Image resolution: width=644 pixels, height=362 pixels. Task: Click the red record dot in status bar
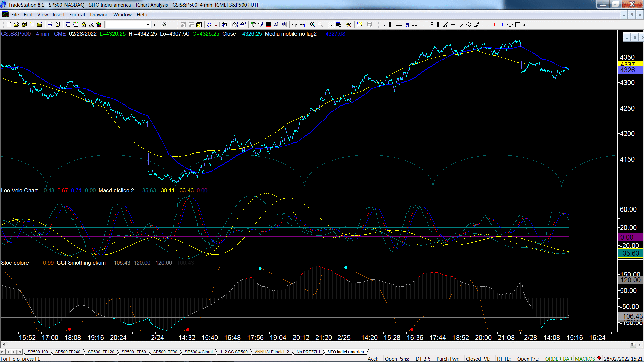(x=599, y=358)
